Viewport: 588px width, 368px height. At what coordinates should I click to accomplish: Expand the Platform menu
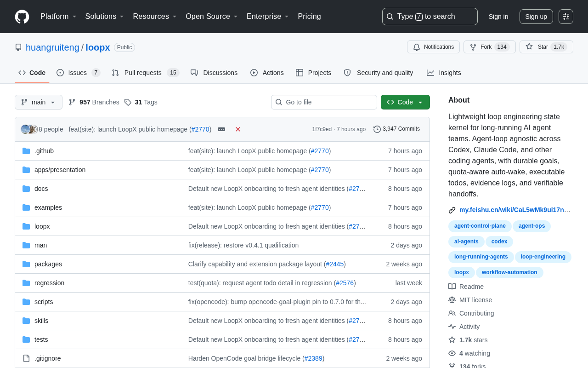pos(58,17)
